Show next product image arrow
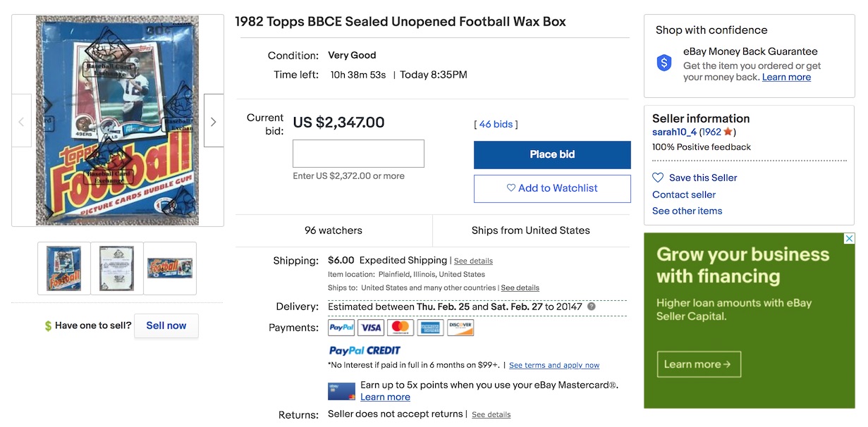This screenshot has width=868, height=427. coord(214,121)
